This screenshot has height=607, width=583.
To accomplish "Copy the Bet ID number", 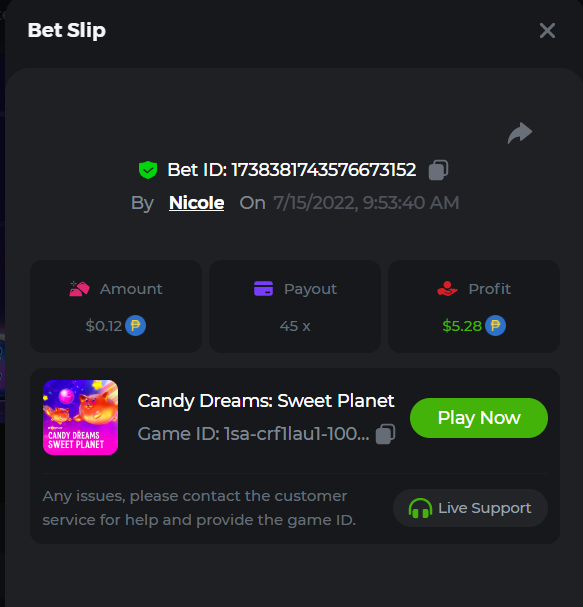I will click(x=438, y=170).
